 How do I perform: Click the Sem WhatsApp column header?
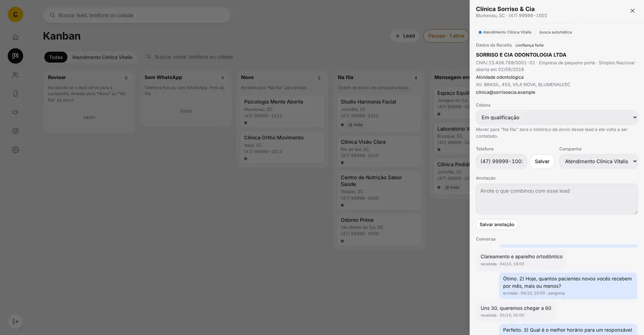(163, 78)
